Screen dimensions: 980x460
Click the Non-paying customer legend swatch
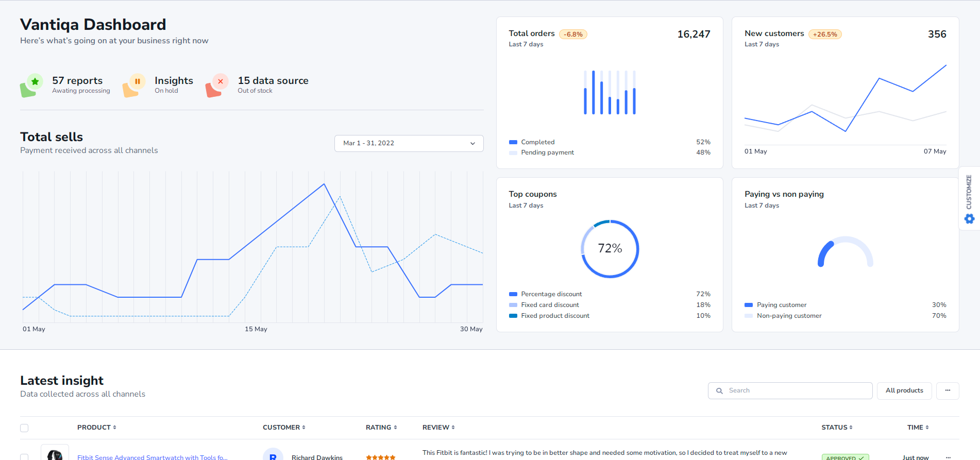tap(749, 316)
